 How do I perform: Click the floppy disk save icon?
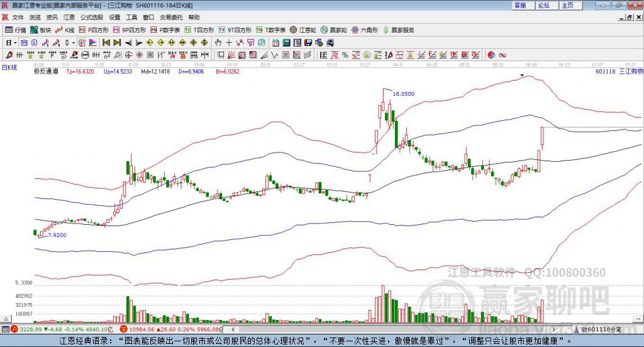(308, 43)
